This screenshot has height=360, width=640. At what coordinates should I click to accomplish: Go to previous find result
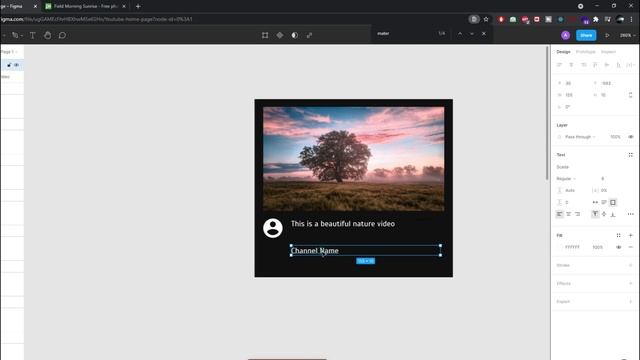pyautogui.click(x=460, y=34)
